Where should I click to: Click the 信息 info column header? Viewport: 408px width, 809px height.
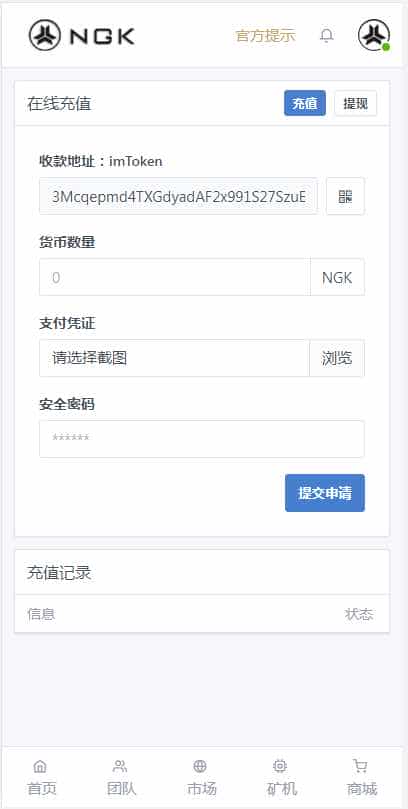[x=41, y=614]
